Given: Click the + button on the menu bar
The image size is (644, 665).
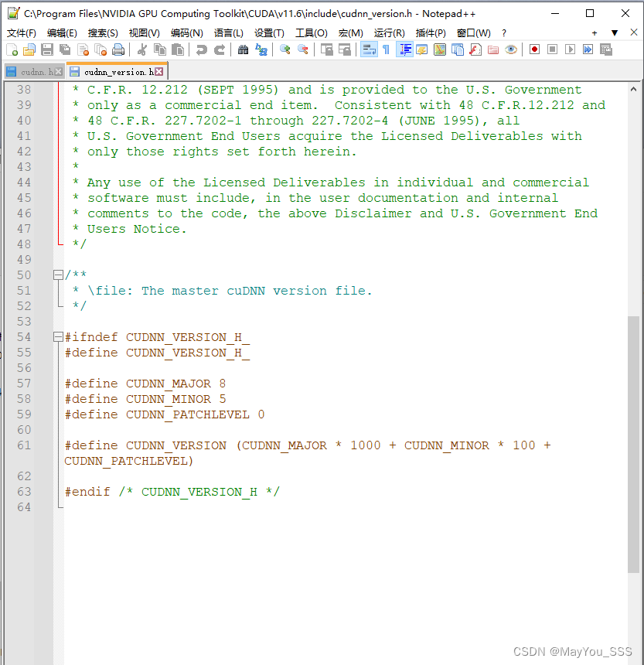Looking at the screenshot, I should [x=594, y=33].
